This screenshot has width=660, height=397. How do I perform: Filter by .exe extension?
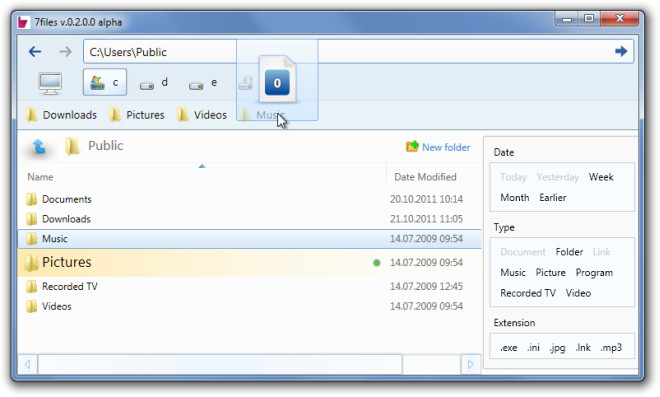(508, 348)
